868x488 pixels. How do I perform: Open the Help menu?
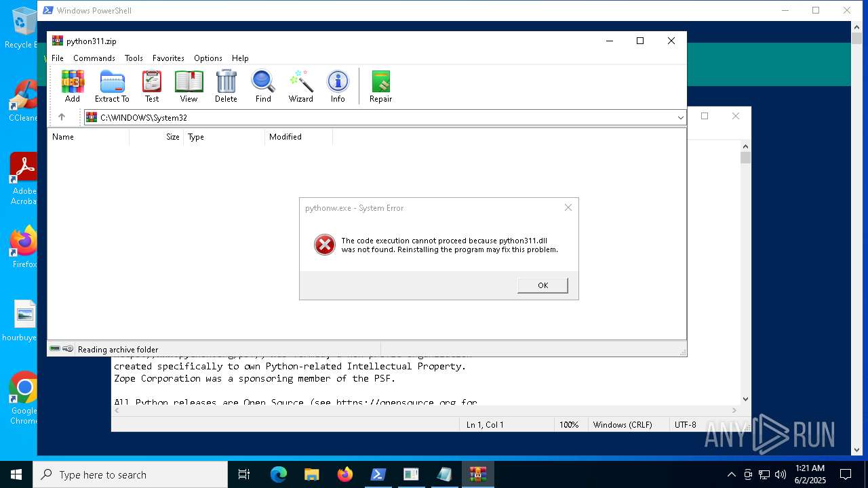point(240,58)
